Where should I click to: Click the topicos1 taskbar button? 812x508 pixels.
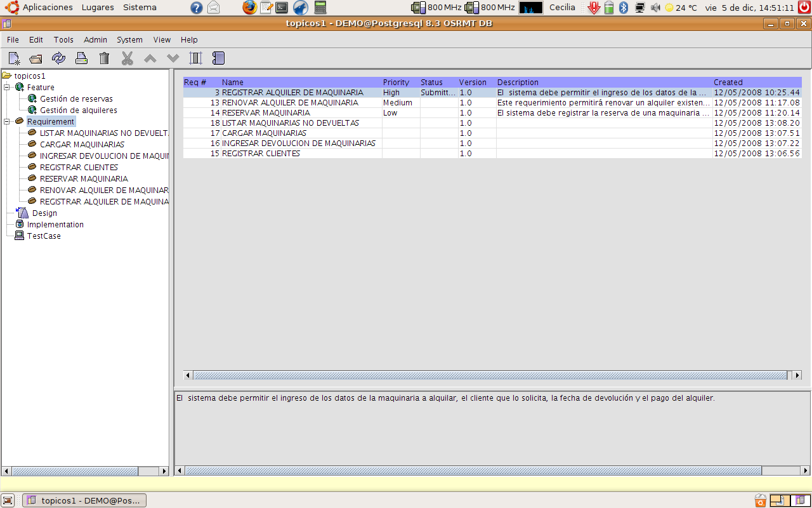pyautogui.click(x=84, y=500)
